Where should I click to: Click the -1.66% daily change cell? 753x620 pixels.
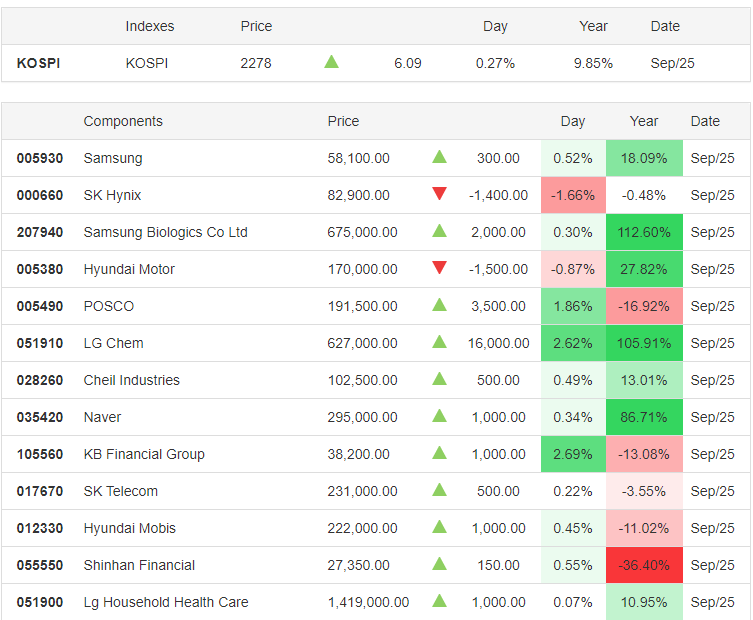point(573,195)
